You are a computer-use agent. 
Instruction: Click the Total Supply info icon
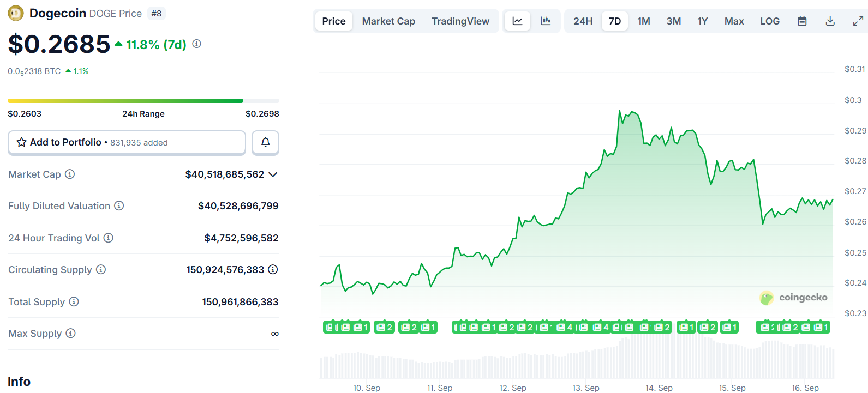(74, 301)
